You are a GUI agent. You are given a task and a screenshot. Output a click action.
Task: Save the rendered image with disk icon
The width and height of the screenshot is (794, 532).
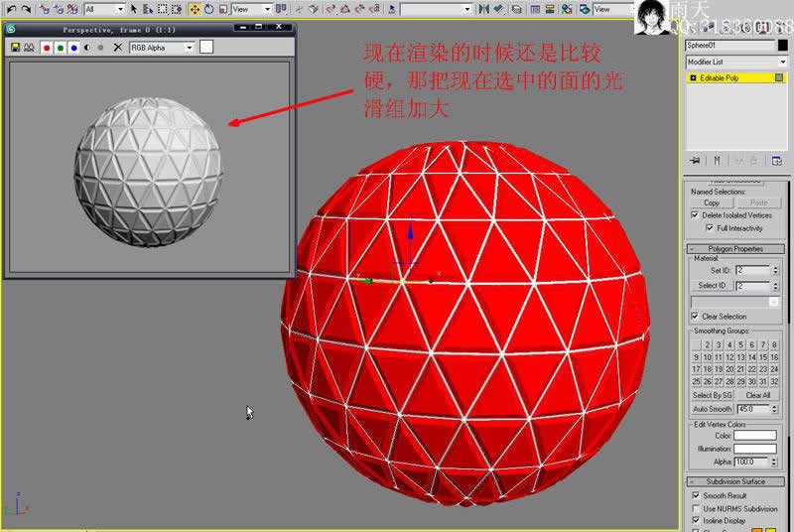tap(15, 47)
